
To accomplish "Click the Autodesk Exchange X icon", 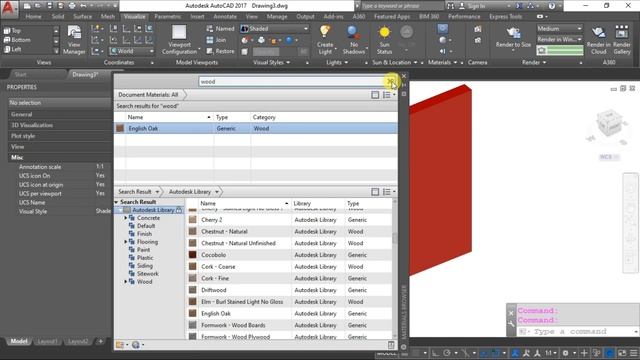I will [519, 6].
